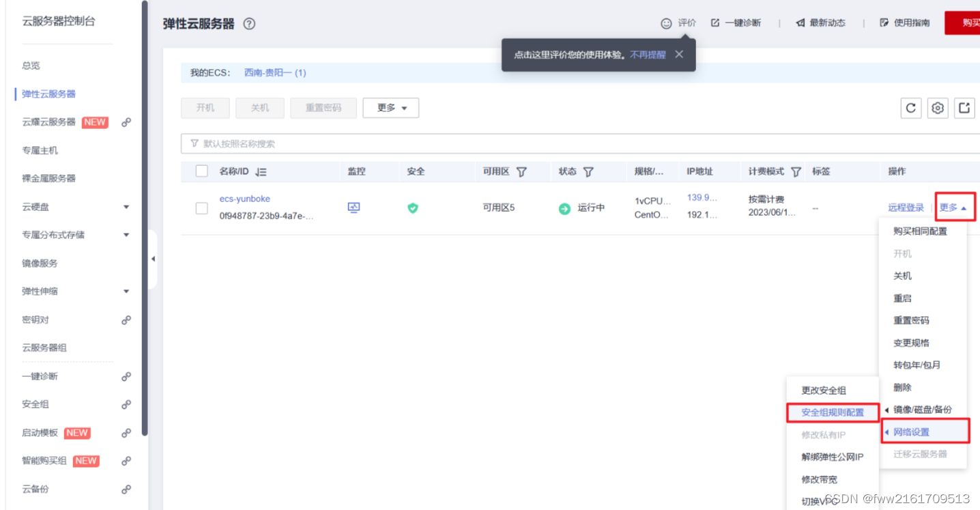Click the public IP 139.9... link
Image resolution: width=980 pixels, height=510 pixels.
702,197
